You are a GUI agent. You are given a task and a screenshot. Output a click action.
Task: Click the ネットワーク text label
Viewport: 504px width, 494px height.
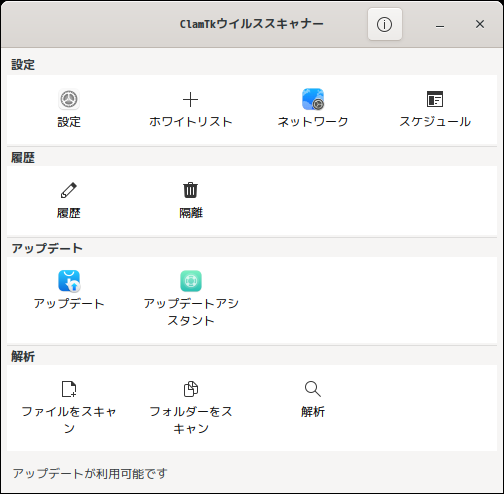[313, 122]
